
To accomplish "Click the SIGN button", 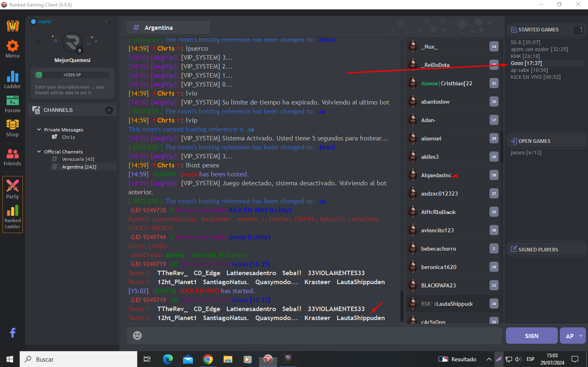I will tap(532, 336).
